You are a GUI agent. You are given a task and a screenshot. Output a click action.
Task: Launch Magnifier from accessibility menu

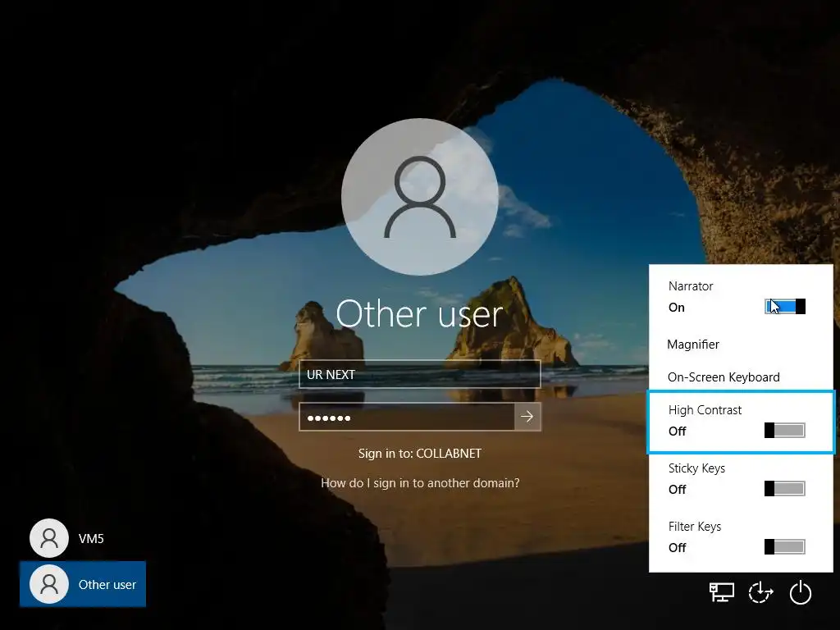pyautogui.click(x=693, y=345)
